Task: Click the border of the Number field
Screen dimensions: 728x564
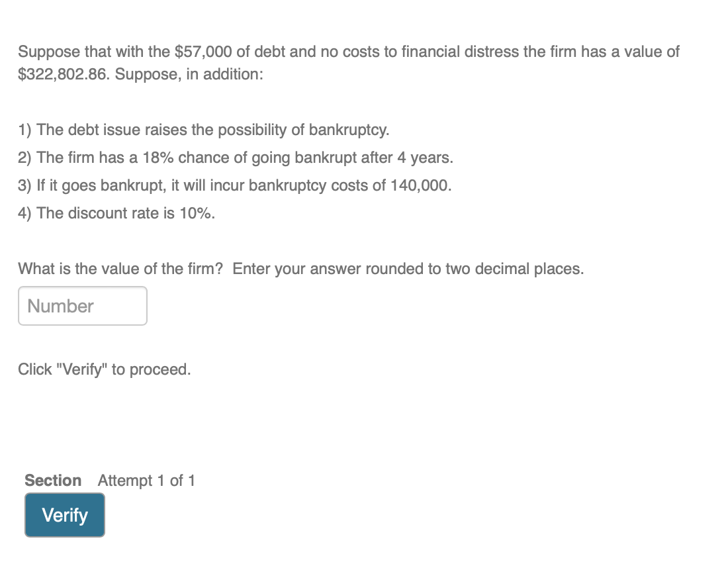Action: [83, 288]
